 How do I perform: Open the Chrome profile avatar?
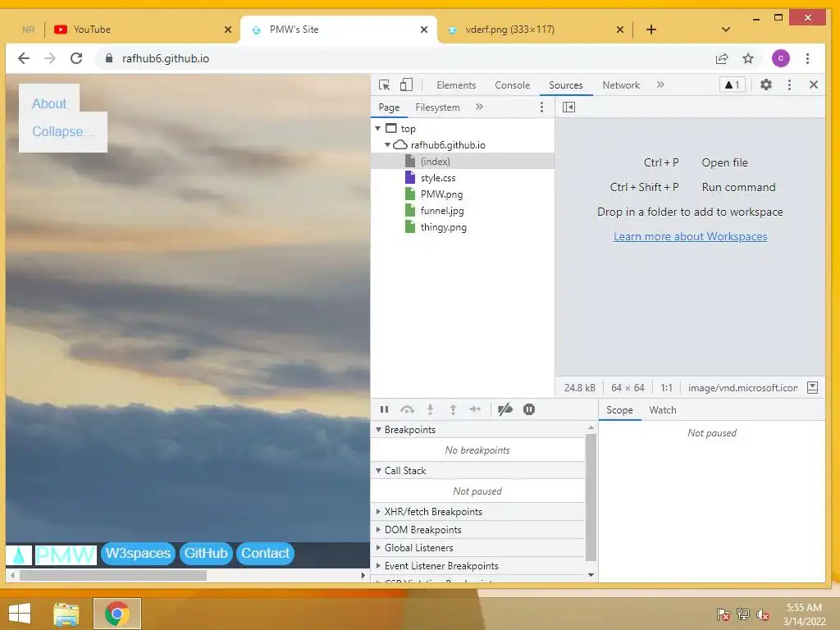(781, 58)
